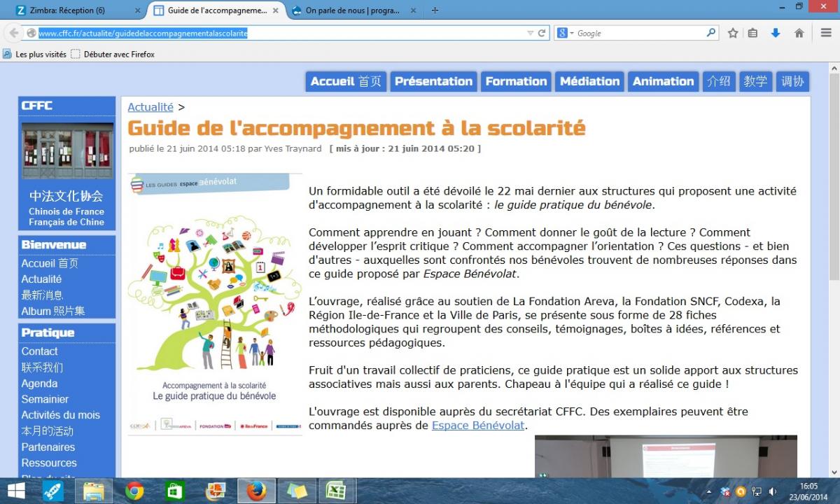Screen dimensions: 840x504
Task: Open sidebar link Ressources
Action: point(49,463)
